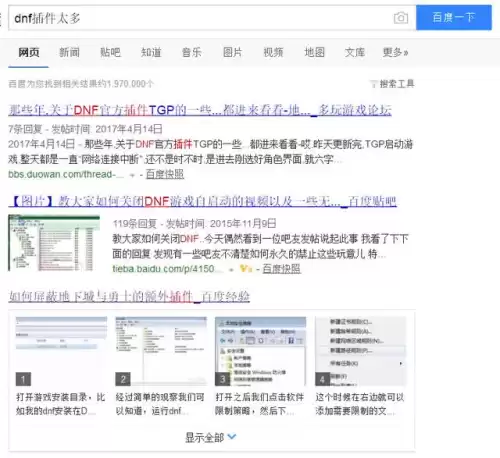
Task: Open the 图片 tab
Action: click(233, 52)
